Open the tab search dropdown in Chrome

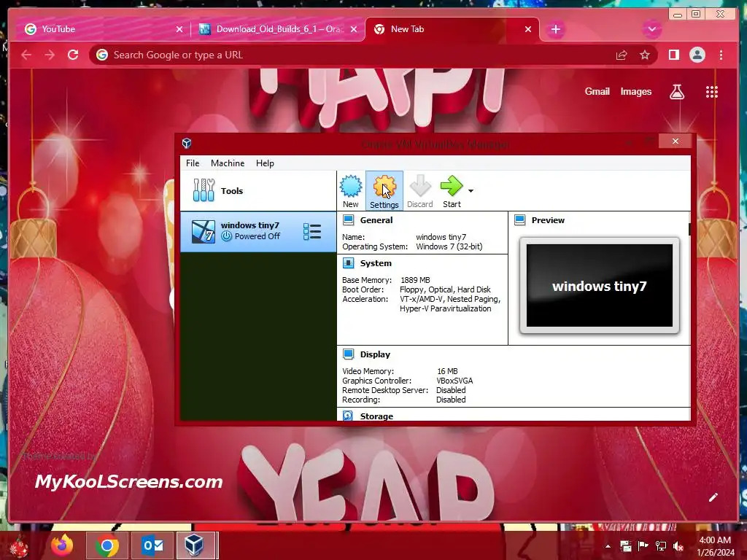pos(651,29)
